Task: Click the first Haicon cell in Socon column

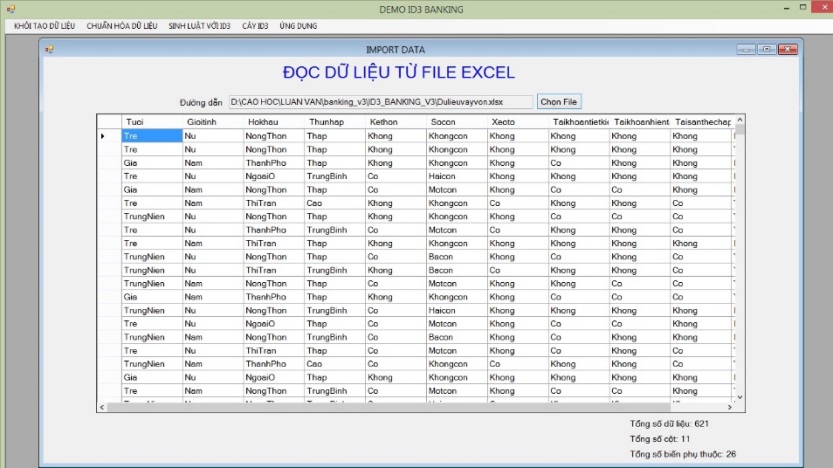Action: 457,176
